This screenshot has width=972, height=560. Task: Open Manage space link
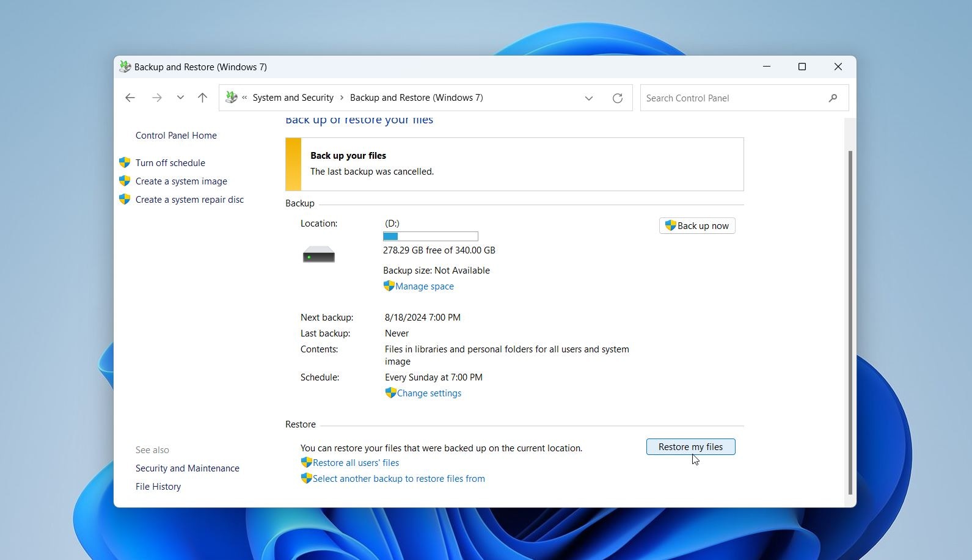pos(425,286)
